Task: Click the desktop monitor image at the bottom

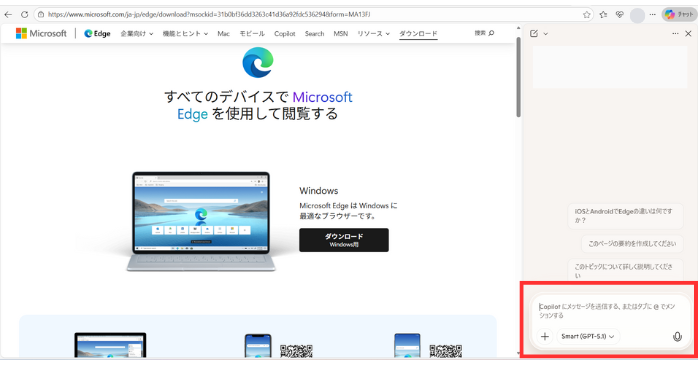Action: 110,345
